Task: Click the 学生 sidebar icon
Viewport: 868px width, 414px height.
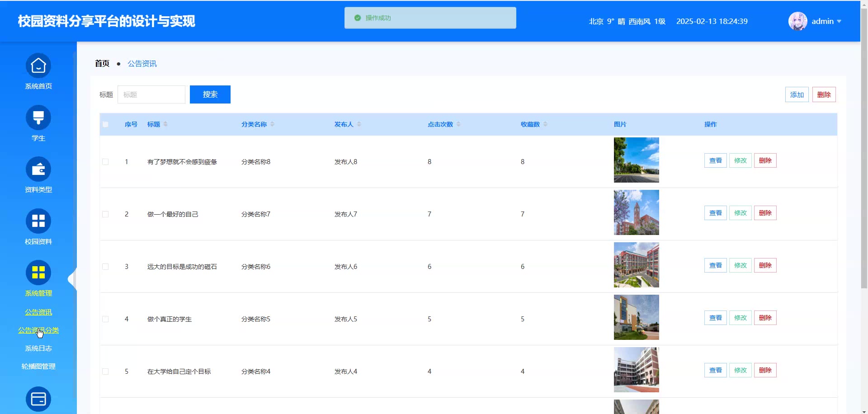Action: coord(38,118)
